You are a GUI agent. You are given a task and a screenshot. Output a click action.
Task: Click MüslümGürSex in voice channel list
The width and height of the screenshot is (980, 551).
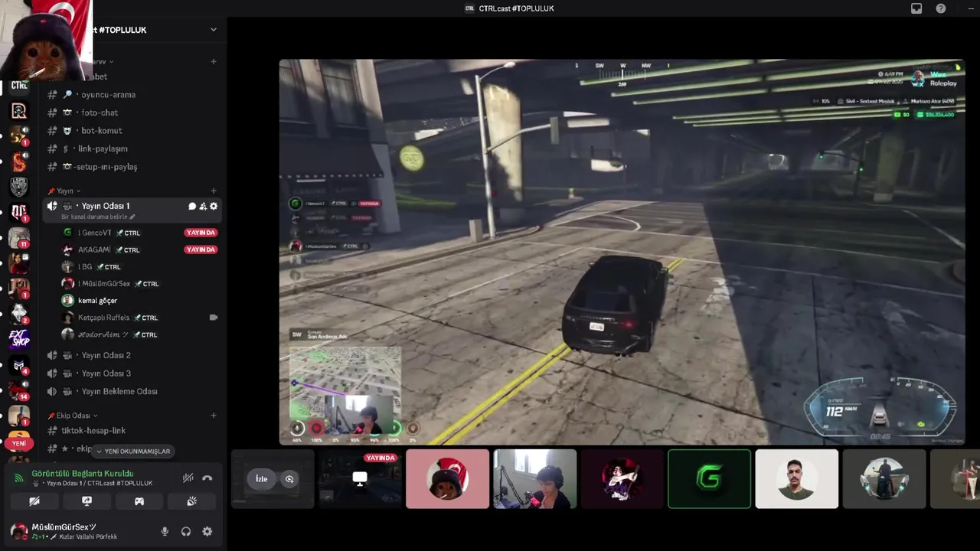104,284
